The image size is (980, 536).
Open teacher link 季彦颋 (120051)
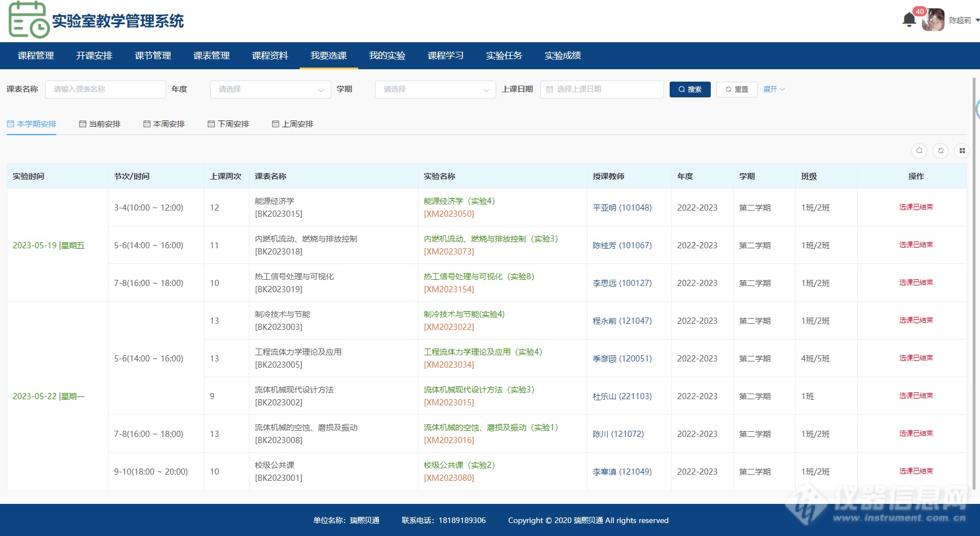pos(622,359)
